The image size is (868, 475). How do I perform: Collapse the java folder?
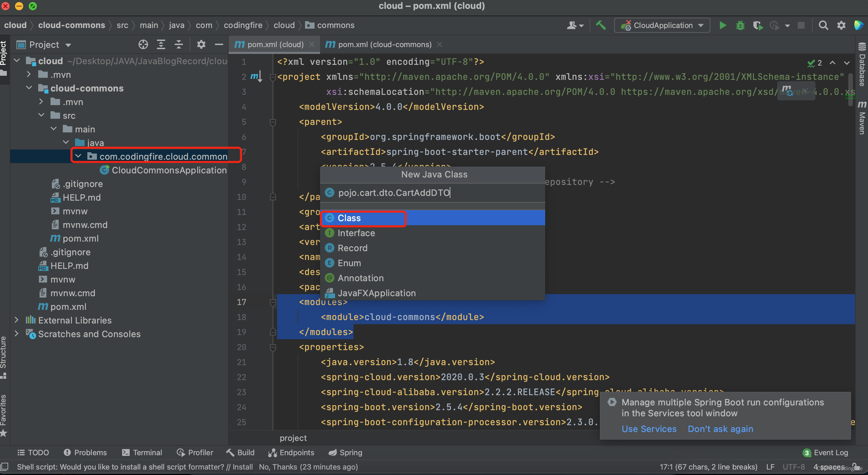coord(66,143)
